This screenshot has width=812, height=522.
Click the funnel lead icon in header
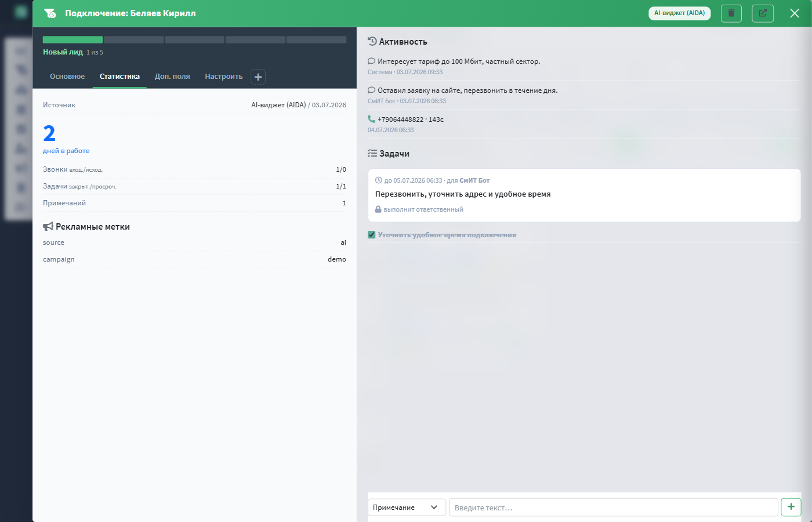[x=50, y=13]
